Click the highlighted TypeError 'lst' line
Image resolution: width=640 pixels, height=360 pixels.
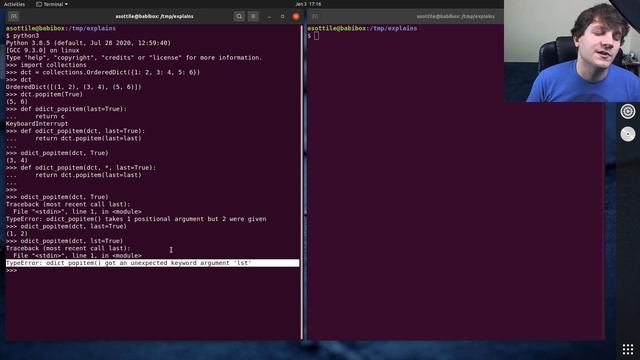click(x=152, y=263)
